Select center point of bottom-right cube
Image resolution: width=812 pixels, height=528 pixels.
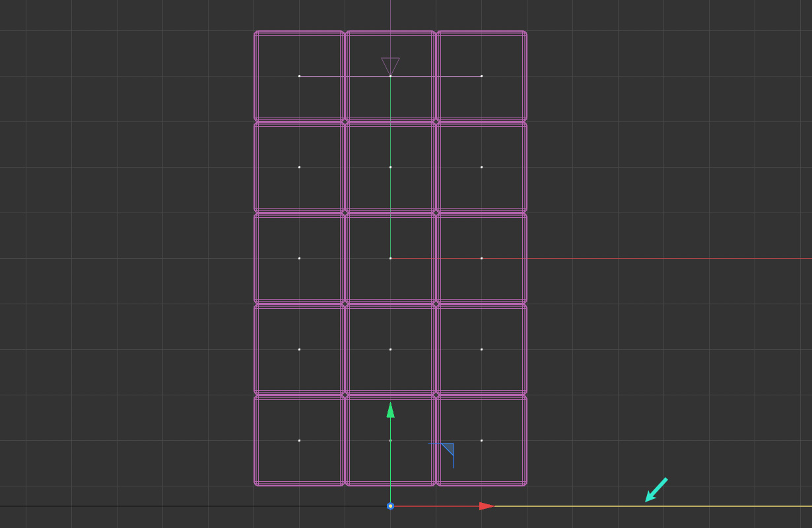pos(481,440)
